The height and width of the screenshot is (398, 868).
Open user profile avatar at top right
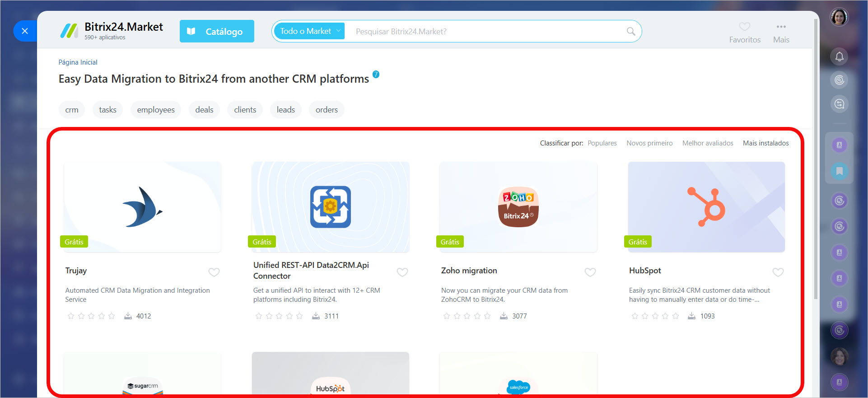point(839,18)
